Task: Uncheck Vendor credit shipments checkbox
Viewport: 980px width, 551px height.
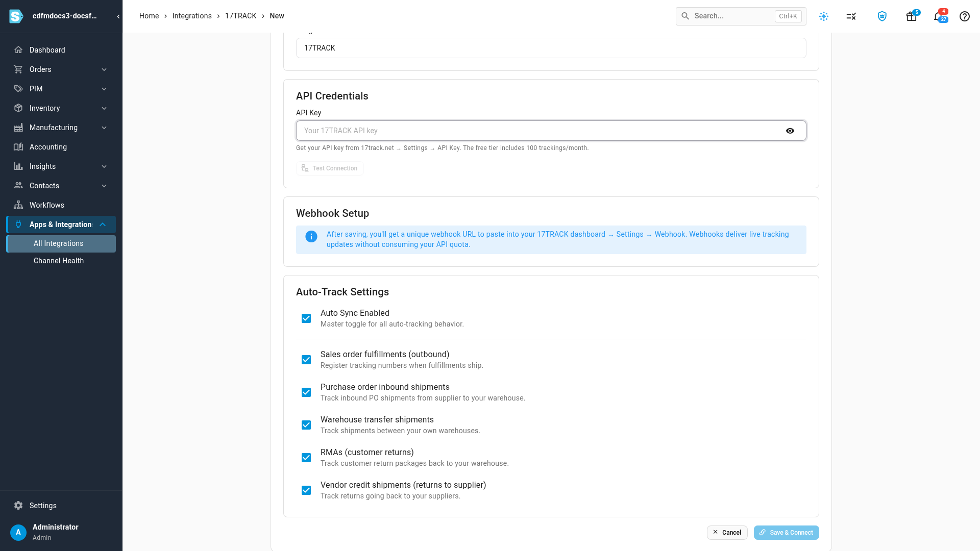Action: pyautogui.click(x=306, y=490)
